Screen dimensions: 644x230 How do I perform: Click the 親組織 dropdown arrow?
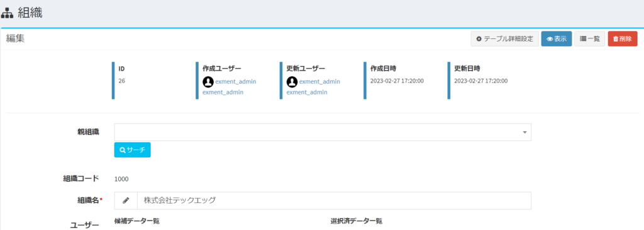(x=525, y=132)
